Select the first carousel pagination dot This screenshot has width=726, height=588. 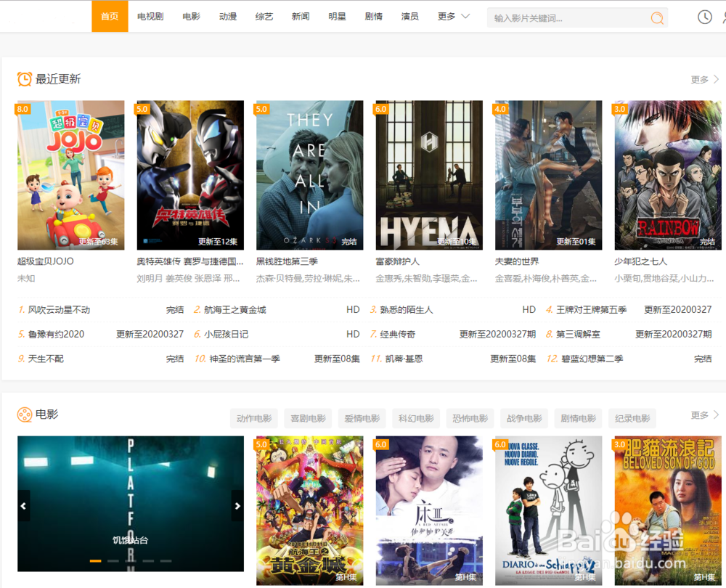tap(95, 561)
